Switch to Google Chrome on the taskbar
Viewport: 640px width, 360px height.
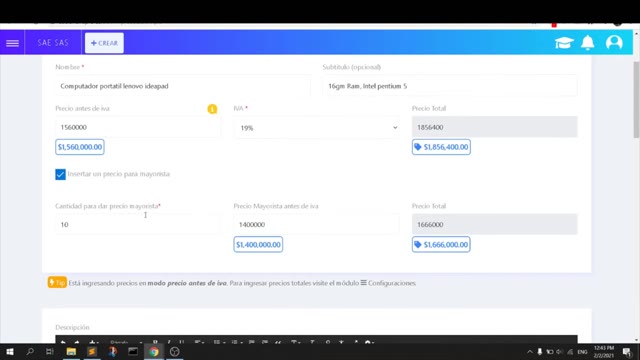[x=154, y=351]
